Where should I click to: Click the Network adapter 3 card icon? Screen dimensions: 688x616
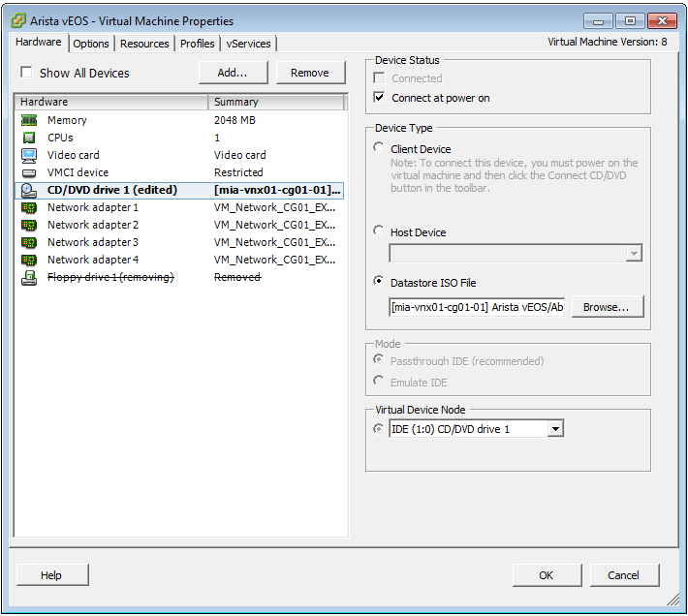point(29,242)
